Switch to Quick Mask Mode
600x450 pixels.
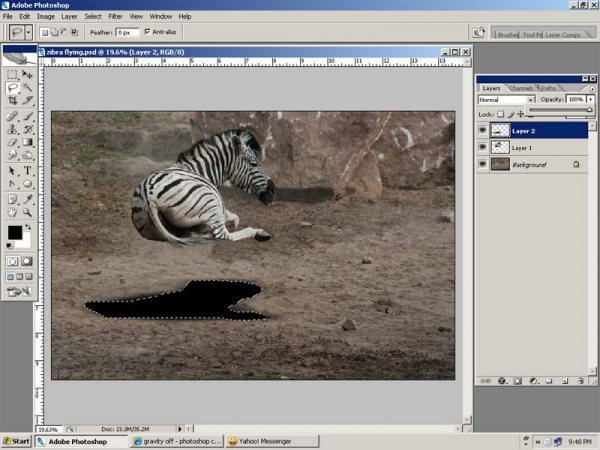point(27,261)
